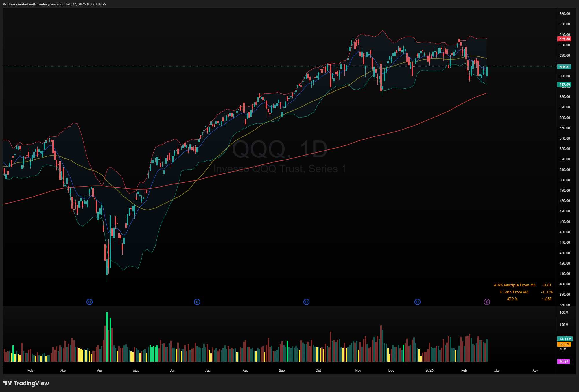Click the orange 56.6M volume average label
The height and width of the screenshot is (392, 579).
click(x=564, y=344)
